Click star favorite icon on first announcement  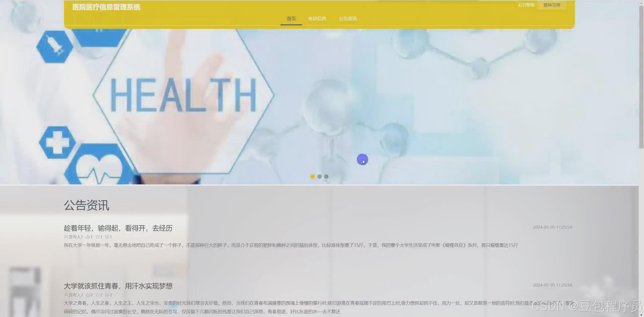98,237
